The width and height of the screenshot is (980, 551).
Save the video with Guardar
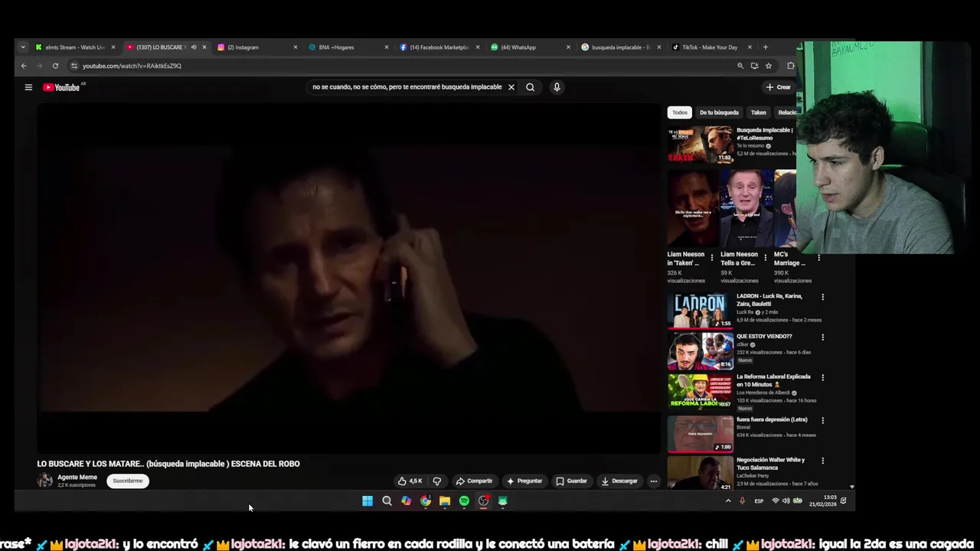(x=571, y=481)
